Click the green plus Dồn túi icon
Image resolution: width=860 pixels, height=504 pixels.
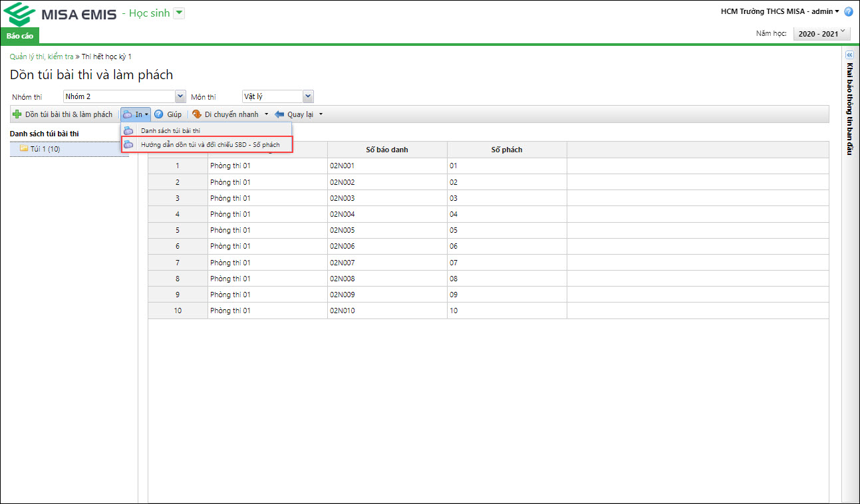[17, 114]
